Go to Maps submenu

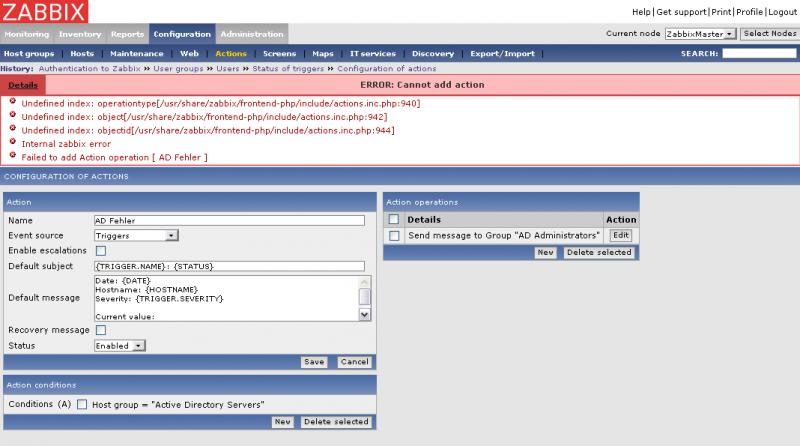pos(323,54)
